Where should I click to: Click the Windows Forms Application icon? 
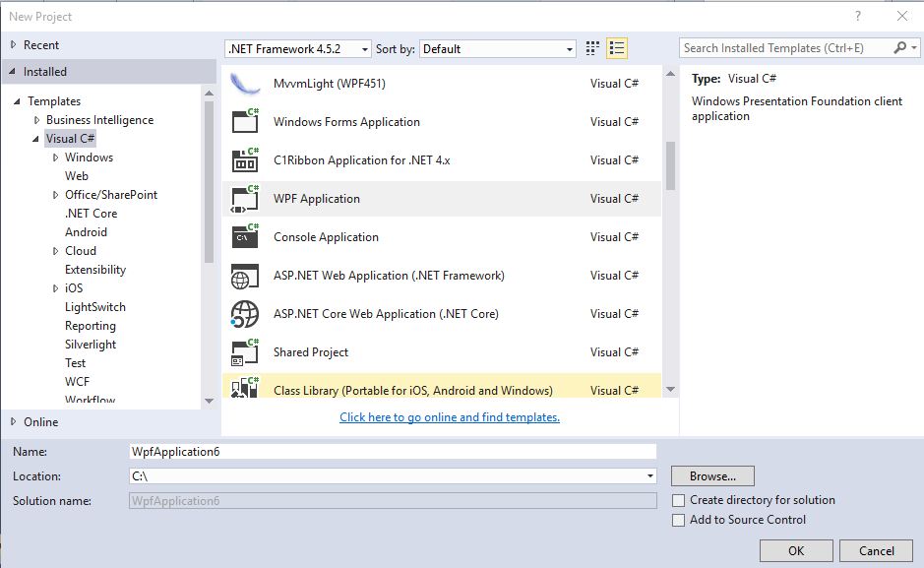(245, 121)
